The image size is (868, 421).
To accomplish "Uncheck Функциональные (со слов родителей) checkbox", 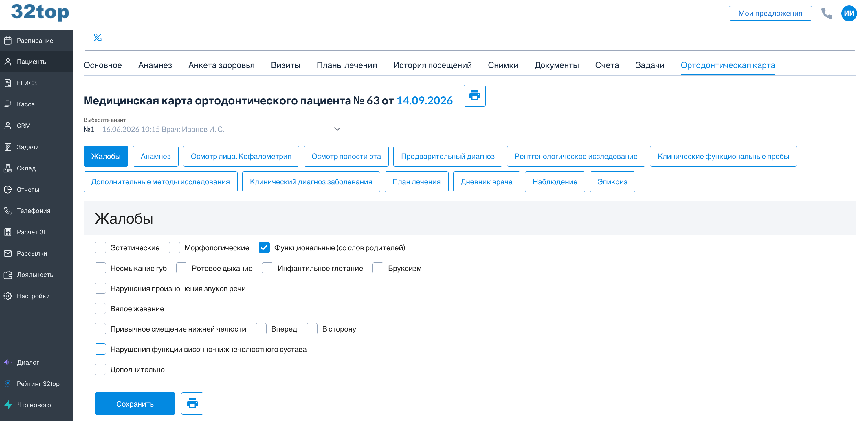I will pyautogui.click(x=264, y=248).
